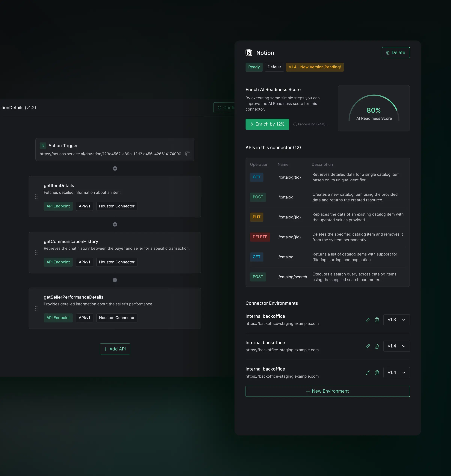Click the 'APIs in this connector (12)' heading

[273, 148]
